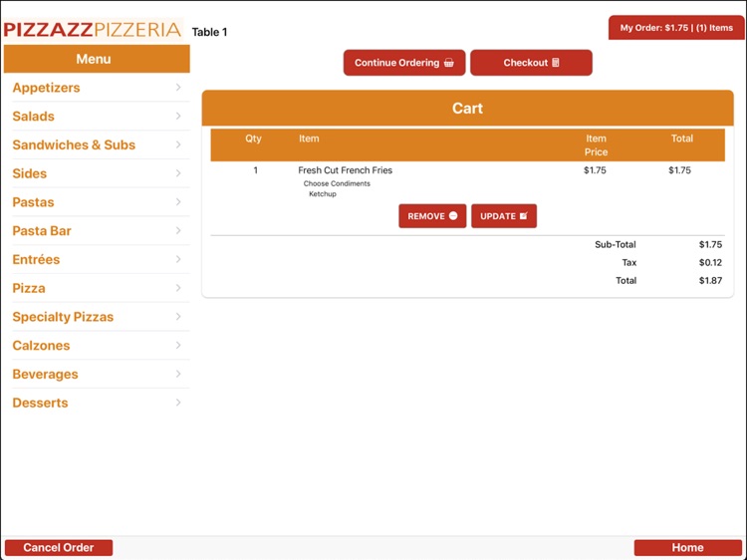
Task: Click the quantity value 1
Action: click(256, 170)
